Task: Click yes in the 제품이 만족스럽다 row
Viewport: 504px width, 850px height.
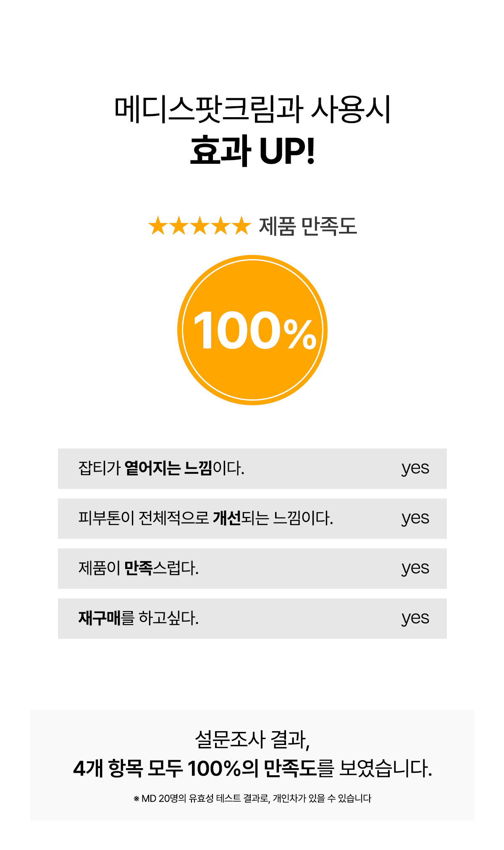Action: tap(415, 568)
